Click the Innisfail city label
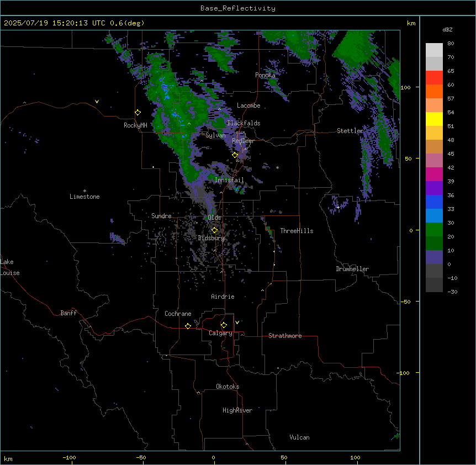The height and width of the screenshot is (465, 476). (229, 180)
